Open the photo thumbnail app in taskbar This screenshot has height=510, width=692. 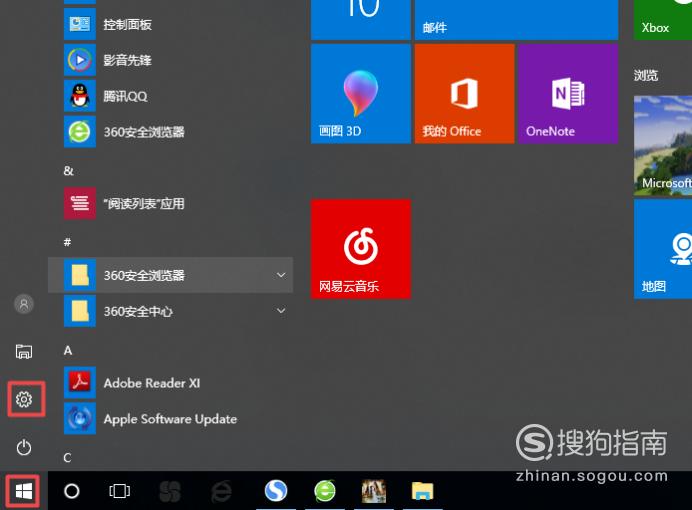tap(374, 491)
